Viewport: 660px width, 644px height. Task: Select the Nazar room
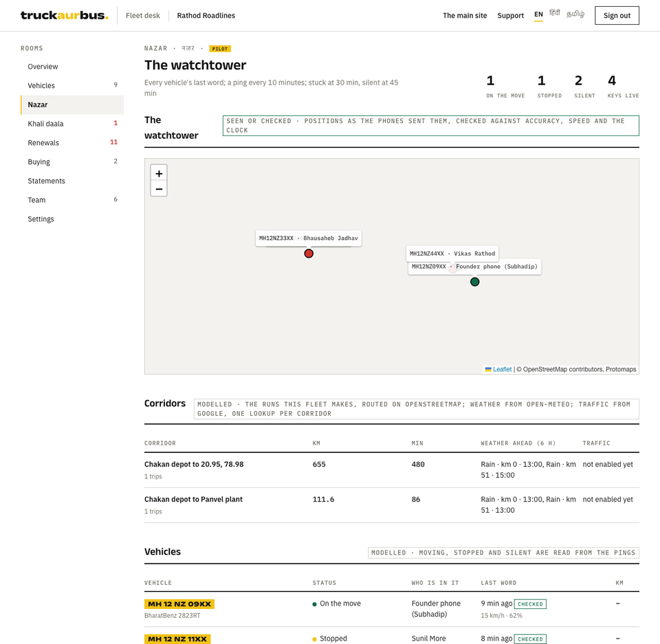(x=72, y=104)
